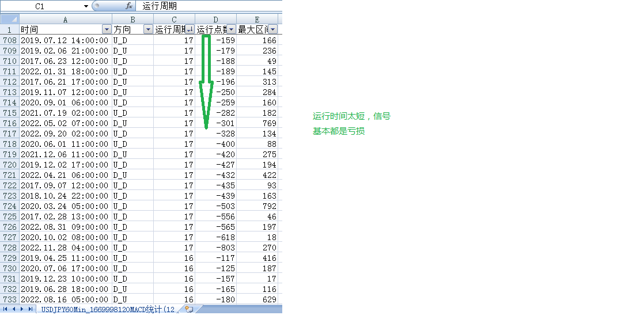
Task: Select column B header
Action: tap(132, 20)
